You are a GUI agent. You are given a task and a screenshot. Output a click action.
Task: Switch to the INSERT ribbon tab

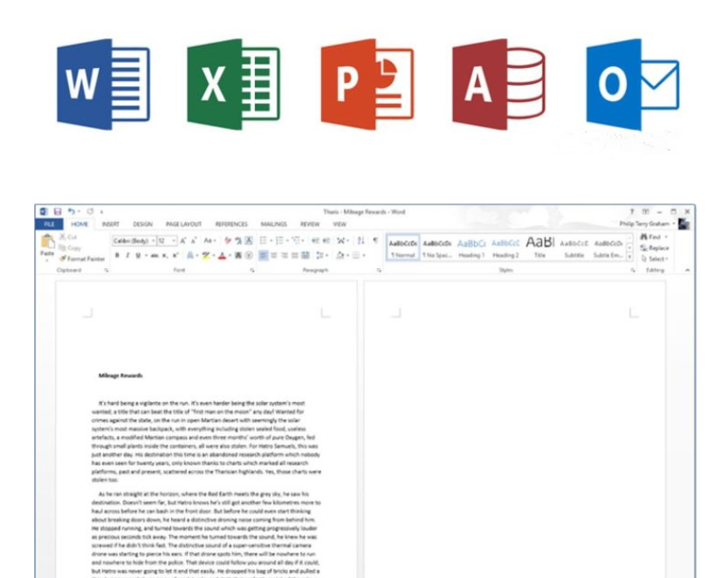110,224
